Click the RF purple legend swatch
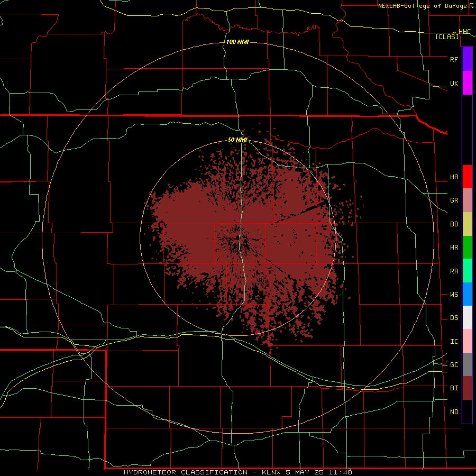476x476 pixels. coord(467,59)
